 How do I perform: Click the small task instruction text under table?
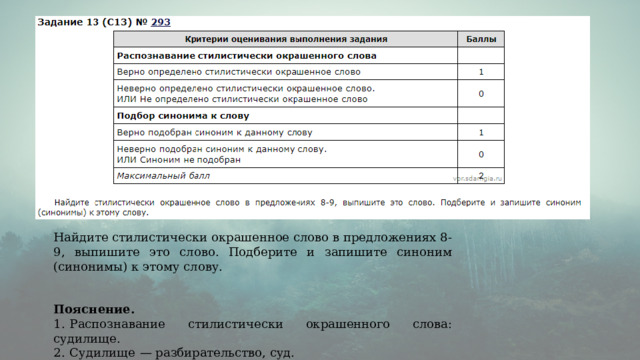pyautogui.click(x=309, y=207)
